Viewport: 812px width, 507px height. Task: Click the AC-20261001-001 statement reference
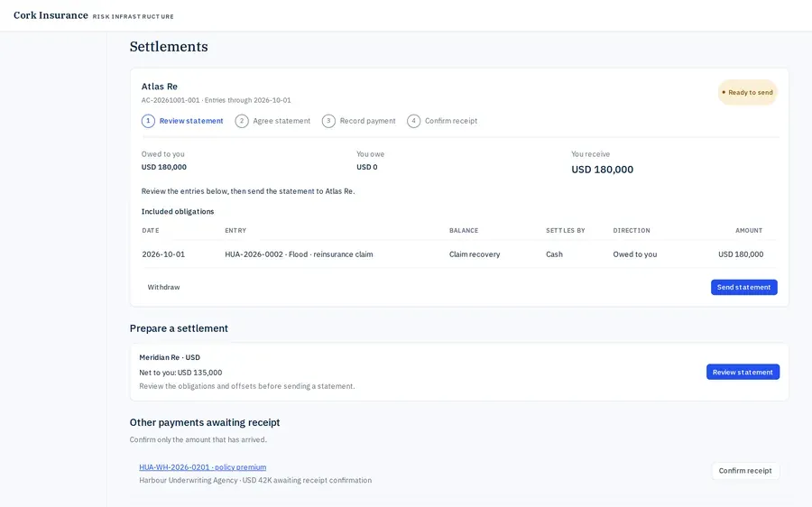click(x=171, y=100)
